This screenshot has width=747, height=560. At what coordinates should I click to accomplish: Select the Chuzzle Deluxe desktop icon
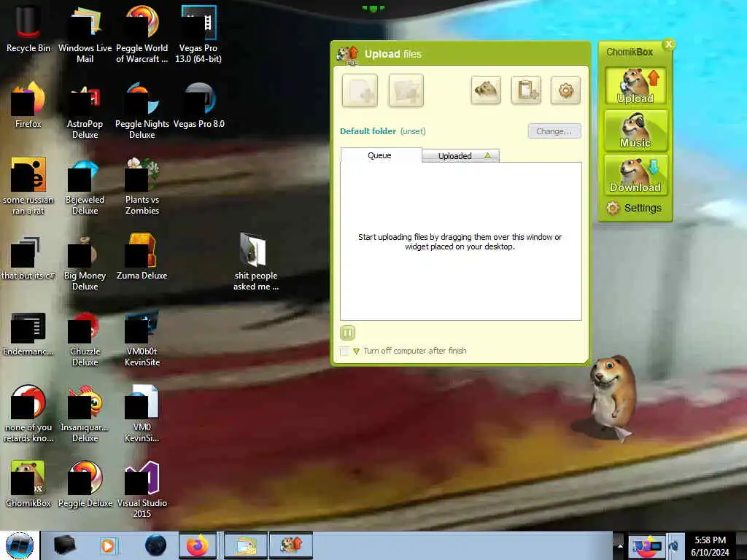point(85,338)
